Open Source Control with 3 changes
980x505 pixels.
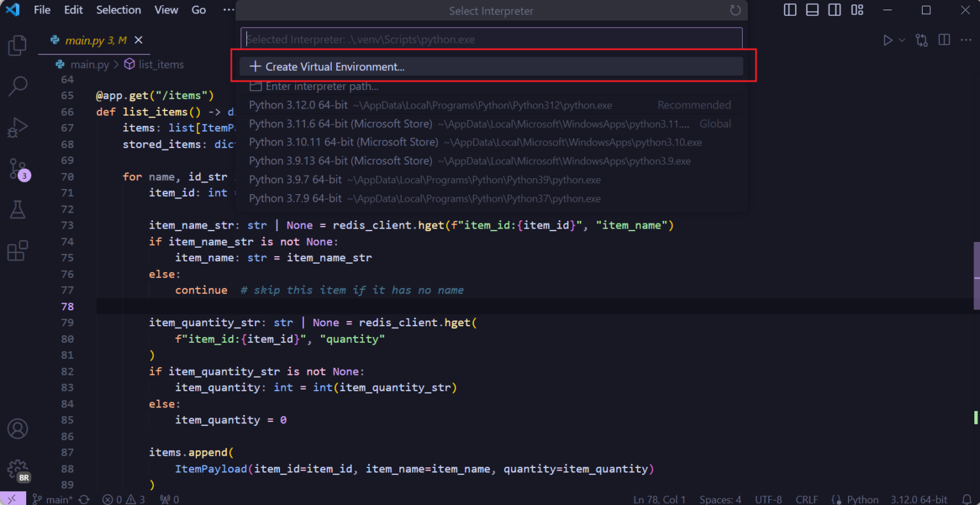tap(17, 169)
